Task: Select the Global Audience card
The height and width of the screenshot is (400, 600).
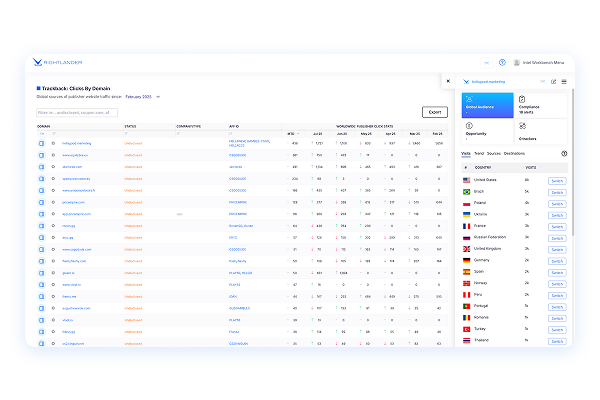Action: 487,105
